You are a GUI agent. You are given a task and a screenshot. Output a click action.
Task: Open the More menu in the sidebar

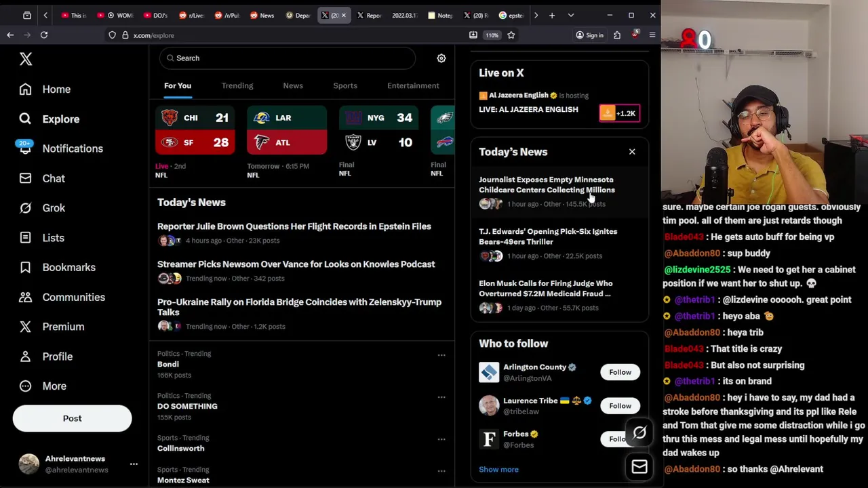click(x=43, y=386)
